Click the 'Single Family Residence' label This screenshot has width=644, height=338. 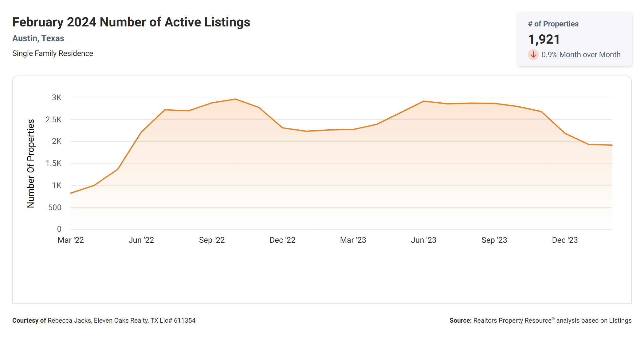coord(53,53)
